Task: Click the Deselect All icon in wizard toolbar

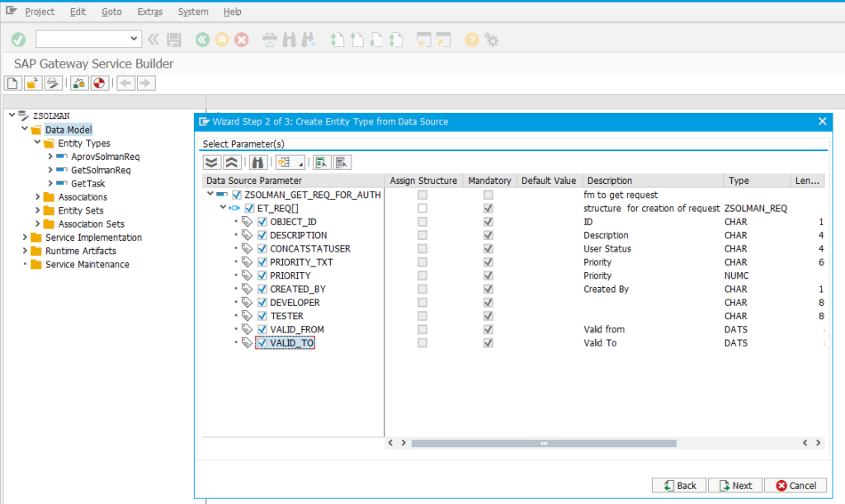Action: [x=342, y=162]
